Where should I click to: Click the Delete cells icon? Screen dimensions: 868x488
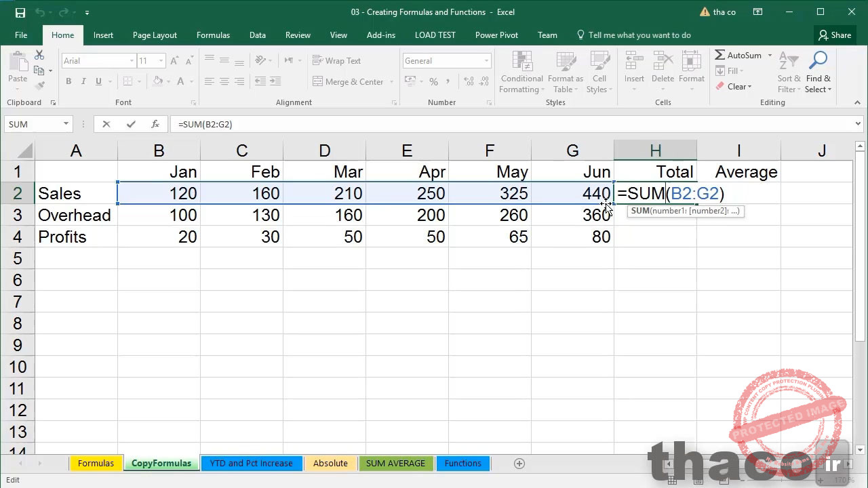click(663, 61)
